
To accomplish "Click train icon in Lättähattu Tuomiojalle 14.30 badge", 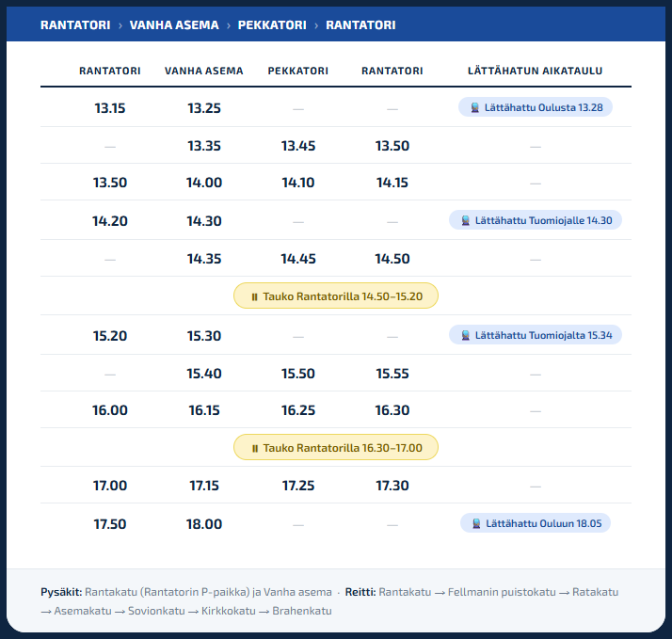I will (x=466, y=221).
